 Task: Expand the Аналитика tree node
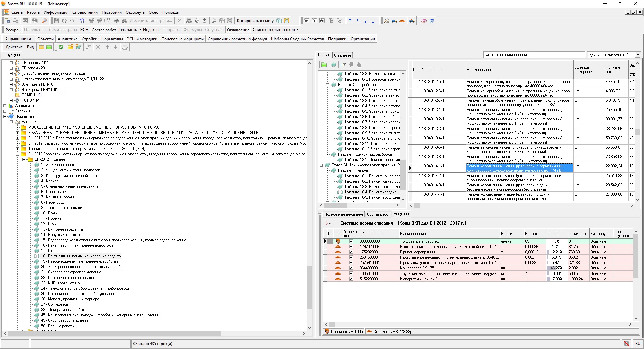[5, 106]
